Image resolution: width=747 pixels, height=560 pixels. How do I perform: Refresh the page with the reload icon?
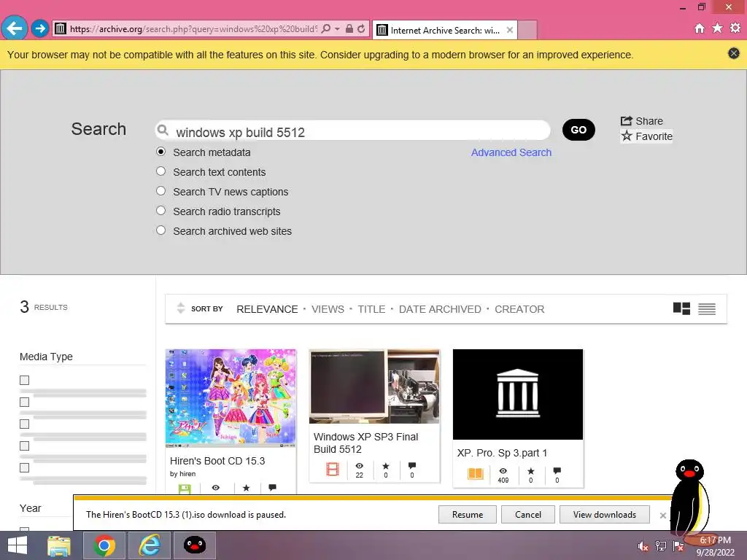[362, 28]
